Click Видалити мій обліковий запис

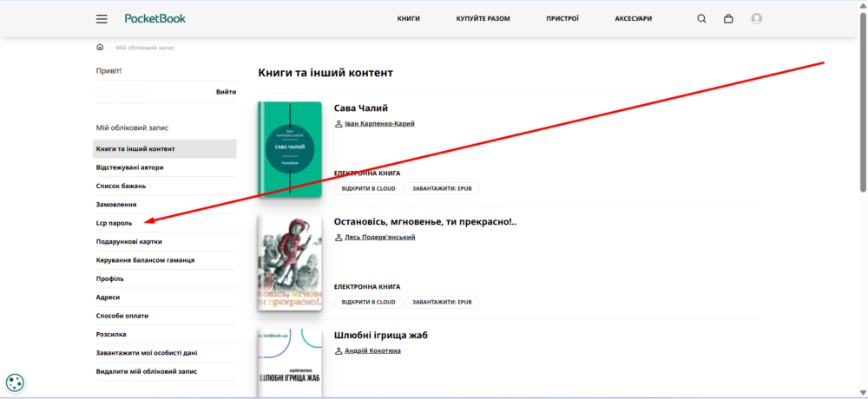tap(165, 371)
